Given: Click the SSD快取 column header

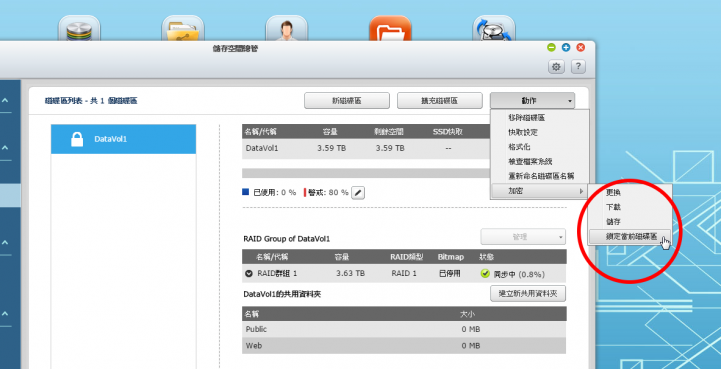Looking at the screenshot, I should click(447, 132).
